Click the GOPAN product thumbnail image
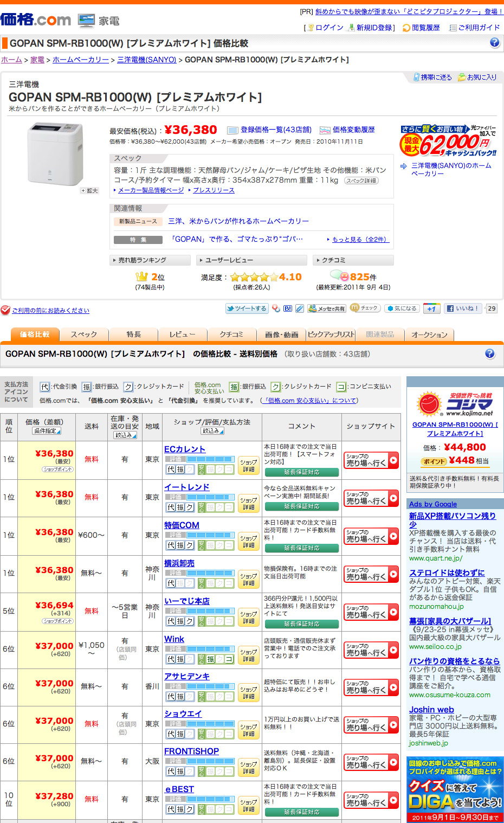Viewport: 504px width, 823px height. pyautogui.click(x=55, y=155)
